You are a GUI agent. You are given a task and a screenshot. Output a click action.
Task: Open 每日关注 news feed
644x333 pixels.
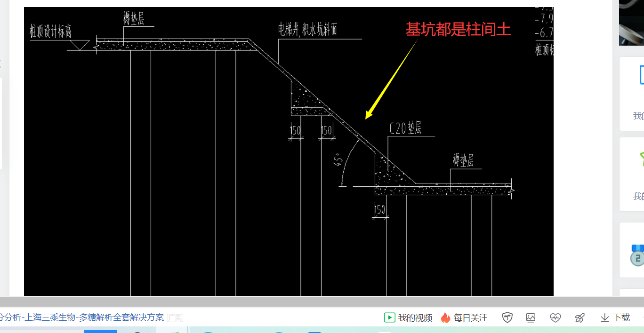tap(470, 318)
